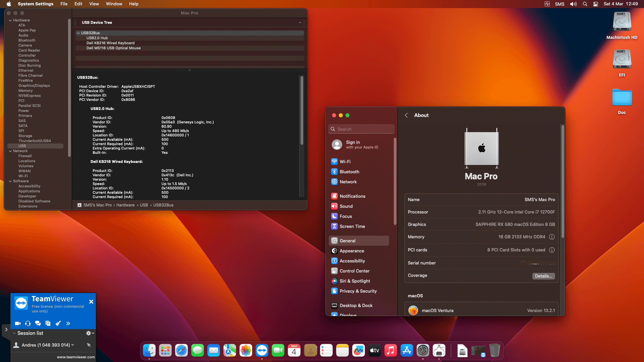Click TeamViewer video camera icon
Screen dimensions: 644x362
coord(18,323)
